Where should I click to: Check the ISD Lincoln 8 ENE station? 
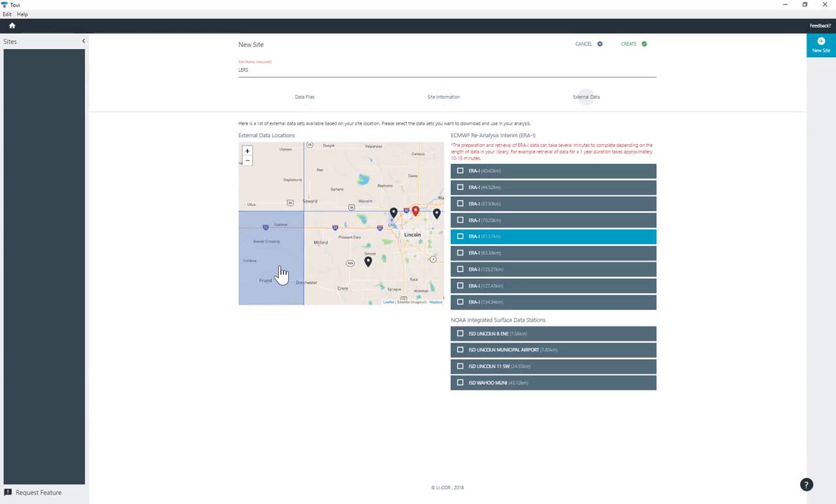460,334
